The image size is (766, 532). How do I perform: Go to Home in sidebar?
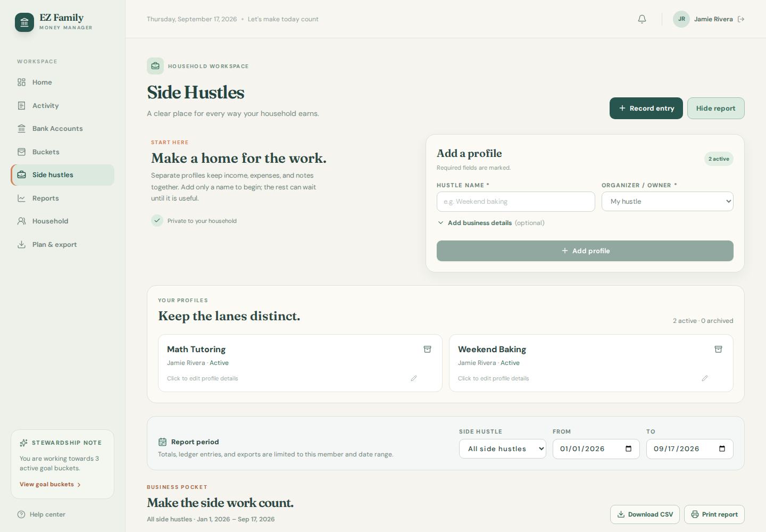click(62, 82)
